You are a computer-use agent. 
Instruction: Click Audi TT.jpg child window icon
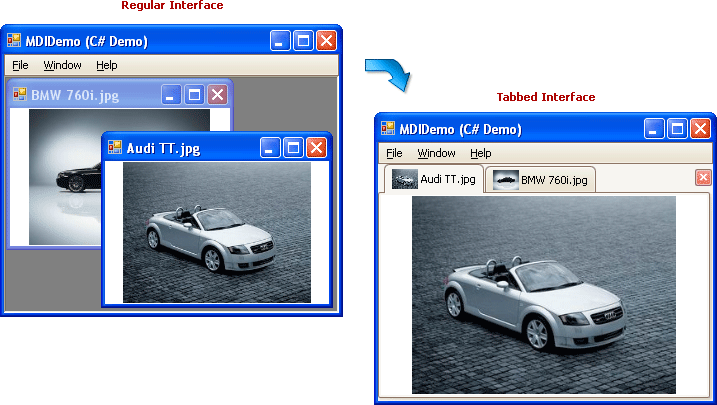[115, 147]
